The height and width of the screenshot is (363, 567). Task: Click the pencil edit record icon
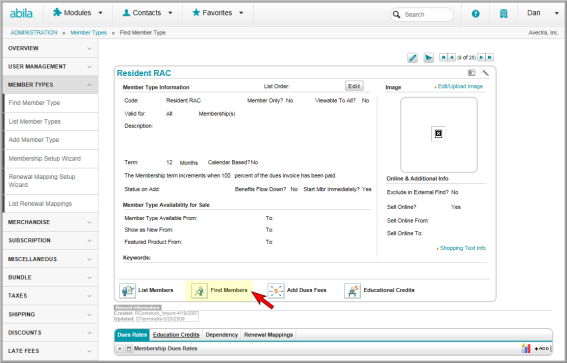point(412,58)
